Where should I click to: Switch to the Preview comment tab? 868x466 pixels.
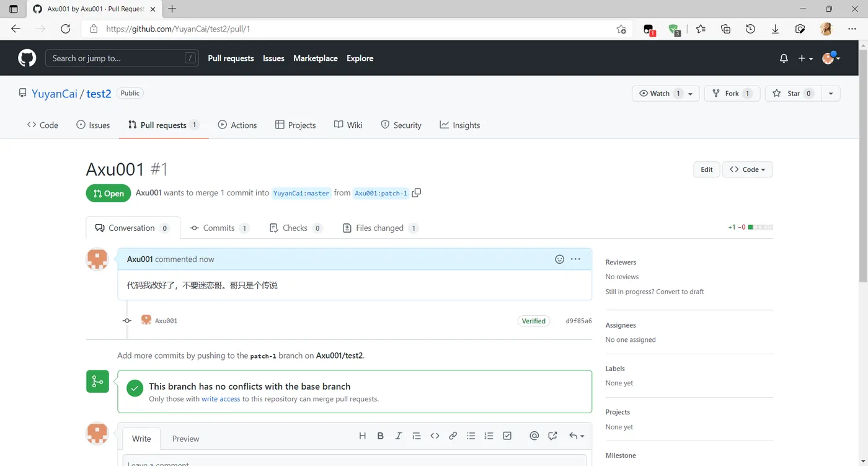[x=185, y=439]
